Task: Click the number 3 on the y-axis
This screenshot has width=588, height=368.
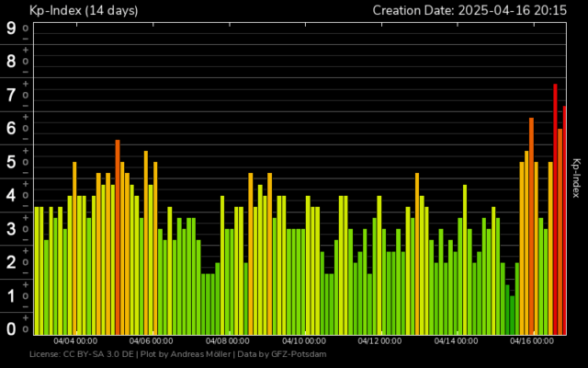Action: (11, 228)
